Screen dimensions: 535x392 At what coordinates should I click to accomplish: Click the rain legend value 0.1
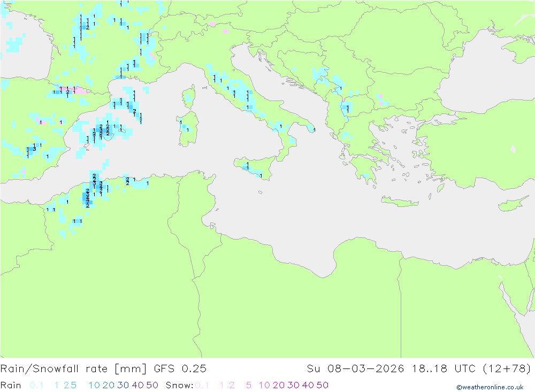click(36, 385)
